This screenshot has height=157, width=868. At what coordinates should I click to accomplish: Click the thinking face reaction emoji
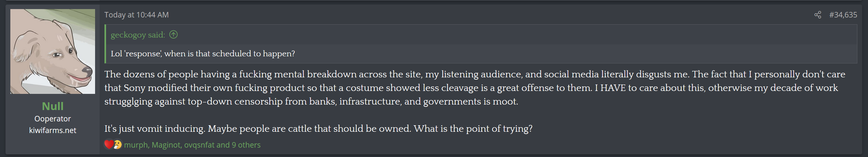117,144
